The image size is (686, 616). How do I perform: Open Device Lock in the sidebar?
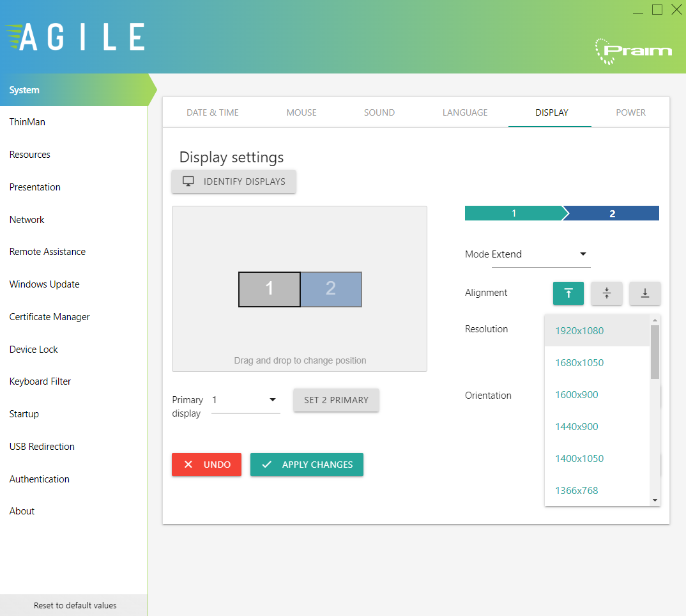(73, 350)
